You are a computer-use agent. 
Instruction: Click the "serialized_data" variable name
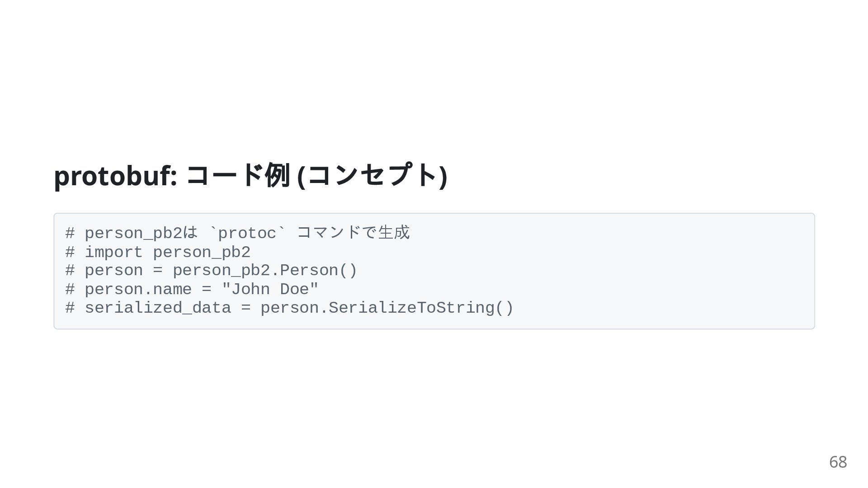(x=158, y=308)
